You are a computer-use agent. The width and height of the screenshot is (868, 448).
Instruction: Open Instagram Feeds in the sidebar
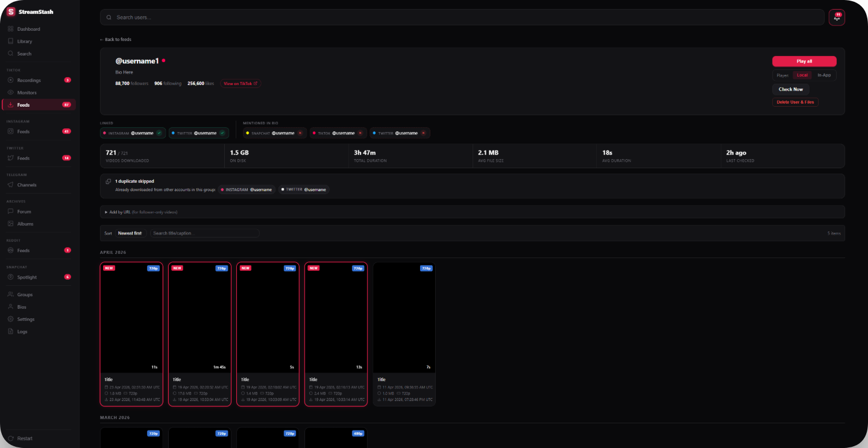coord(24,131)
